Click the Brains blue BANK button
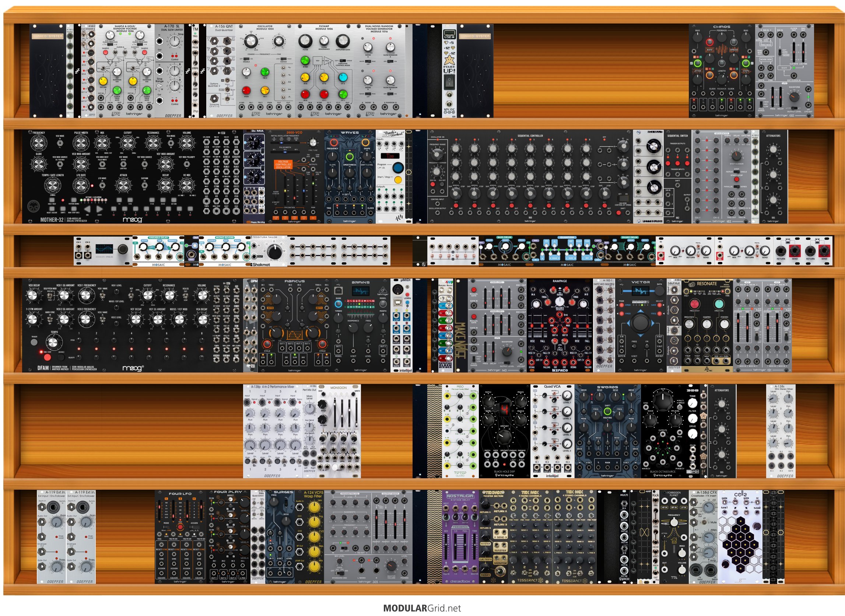This screenshot has width=845, height=616. pos(338,304)
